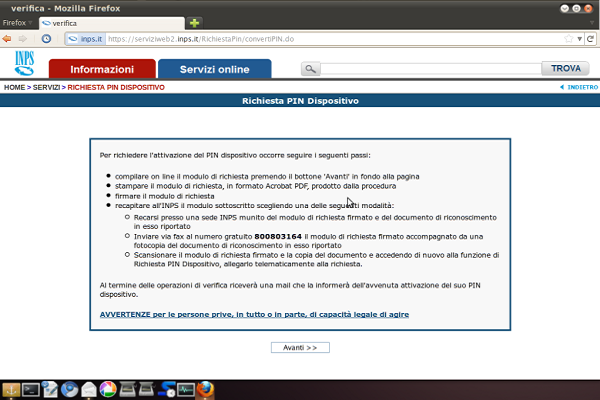600x400 pixels.
Task: Click the 'Scansionare il modulo di richiesta' option text
Action: click(316, 260)
